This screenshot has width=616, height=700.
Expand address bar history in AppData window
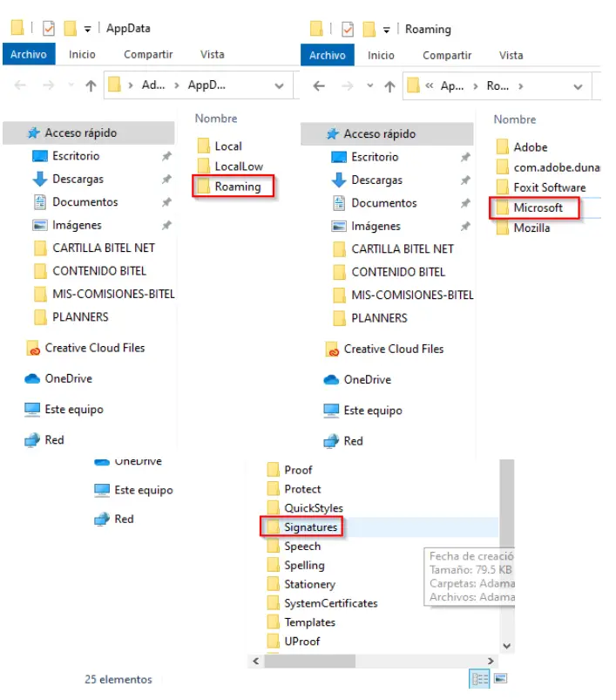pyautogui.click(x=279, y=85)
